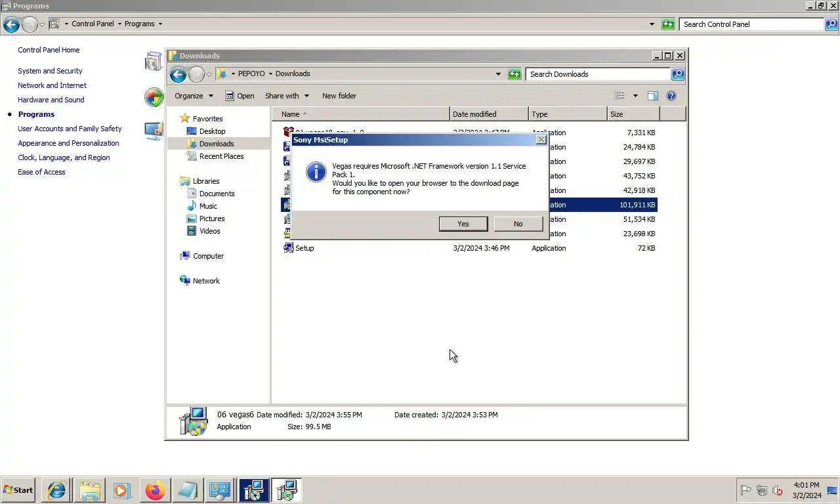Screen dimensions: 840x504
Task: Click Forward arrow in Downloads window
Action: [x=196, y=74]
